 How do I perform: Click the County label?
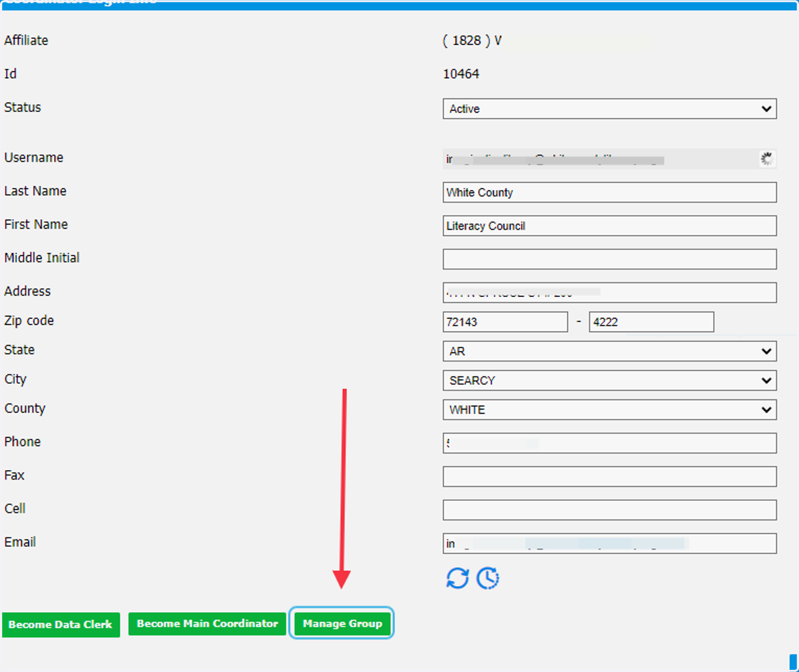point(25,408)
